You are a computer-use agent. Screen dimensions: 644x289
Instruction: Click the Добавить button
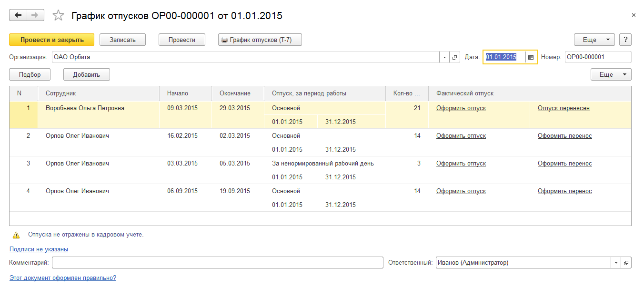point(87,75)
